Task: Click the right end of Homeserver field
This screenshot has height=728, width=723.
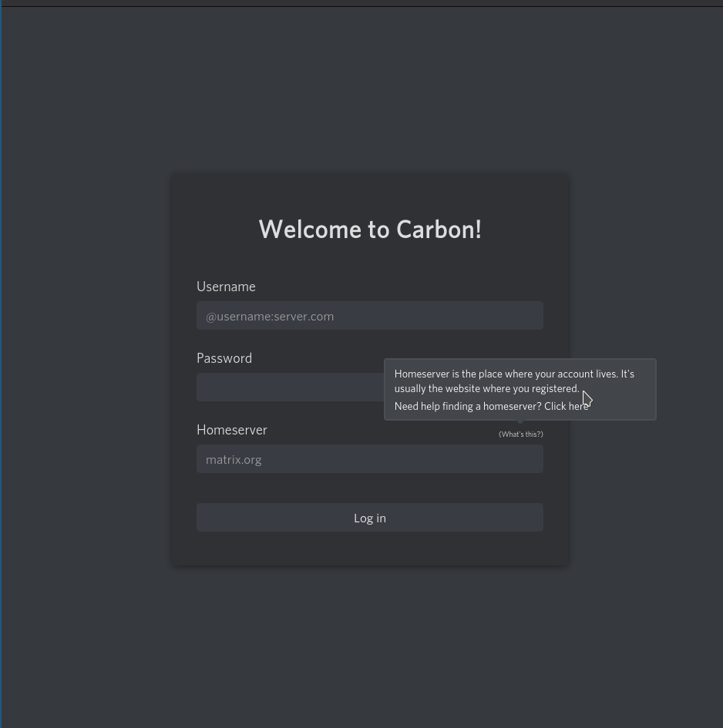Action: (x=532, y=459)
